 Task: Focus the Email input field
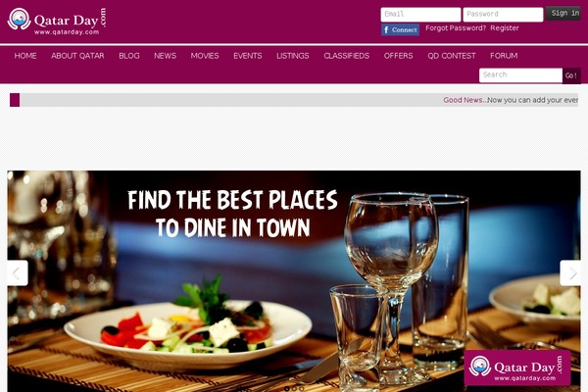point(420,15)
